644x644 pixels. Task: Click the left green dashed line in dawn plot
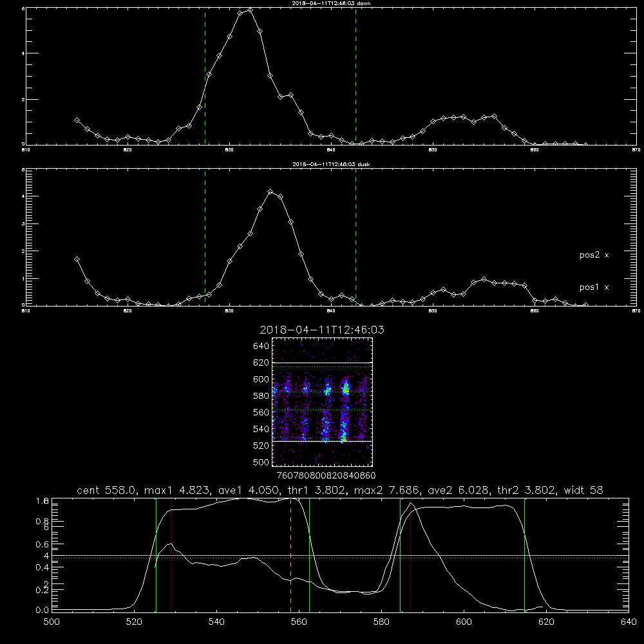coord(205,76)
